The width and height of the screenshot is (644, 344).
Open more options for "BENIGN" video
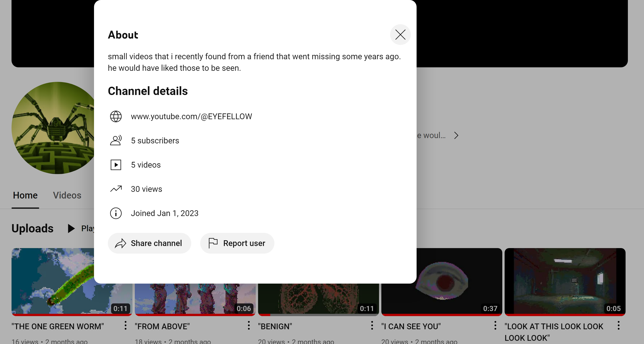(372, 326)
